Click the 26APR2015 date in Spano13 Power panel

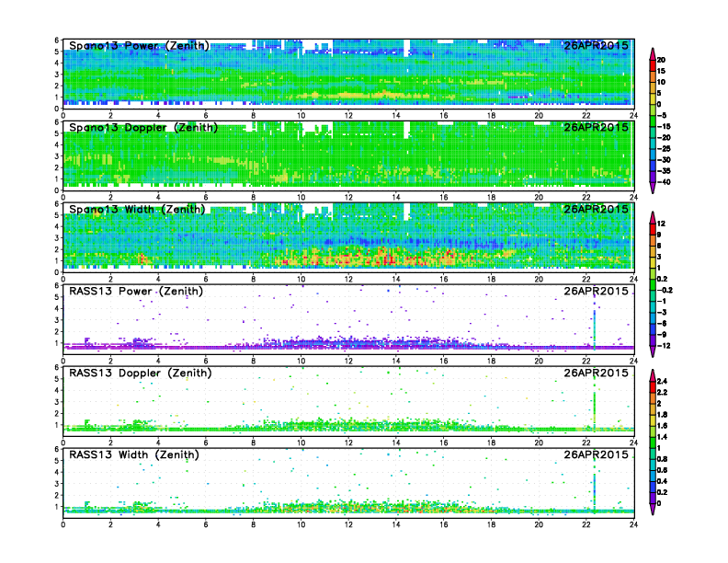597,45
